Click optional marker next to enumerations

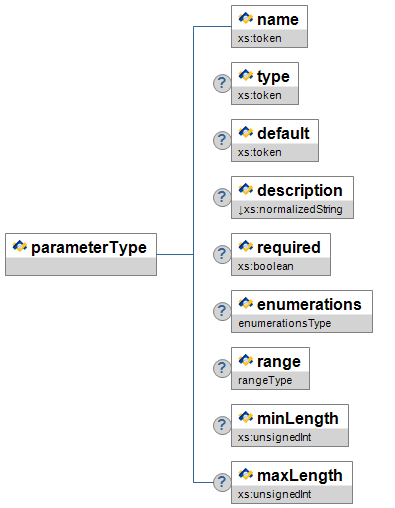coord(222,311)
